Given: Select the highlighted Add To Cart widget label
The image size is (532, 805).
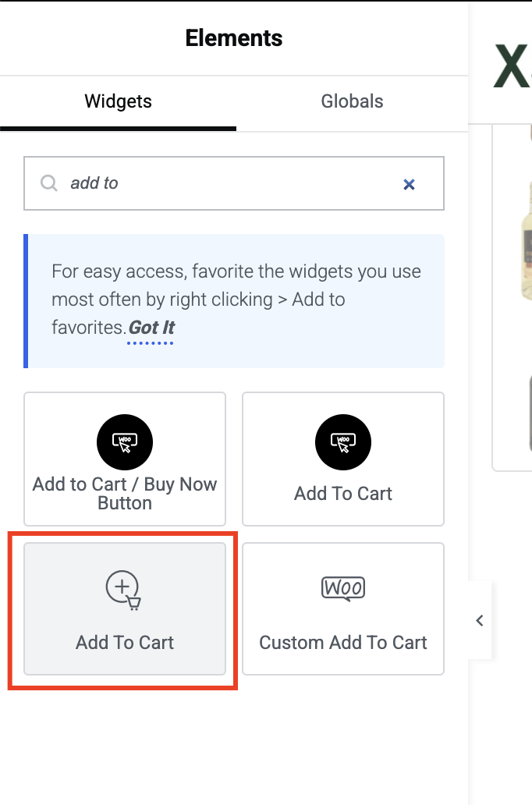Looking at the screenshot, I should pyautogui.click(x=125, y=642).
